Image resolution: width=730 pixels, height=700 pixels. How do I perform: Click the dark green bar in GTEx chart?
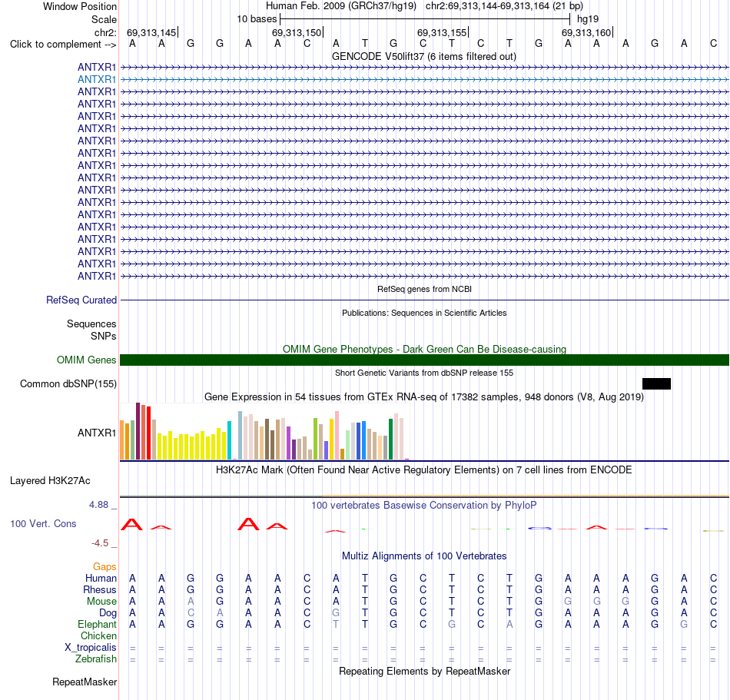pyautogui.click(x=390, y=440)
